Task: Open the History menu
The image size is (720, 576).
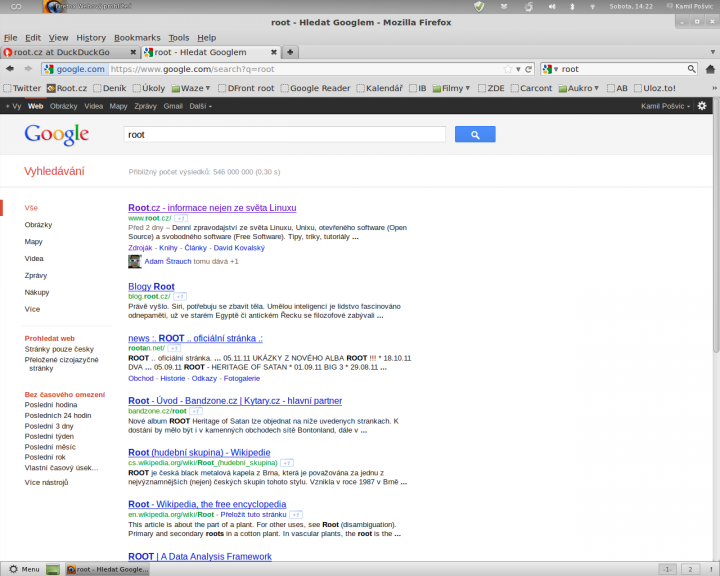Action: click(x=91, y=38)
